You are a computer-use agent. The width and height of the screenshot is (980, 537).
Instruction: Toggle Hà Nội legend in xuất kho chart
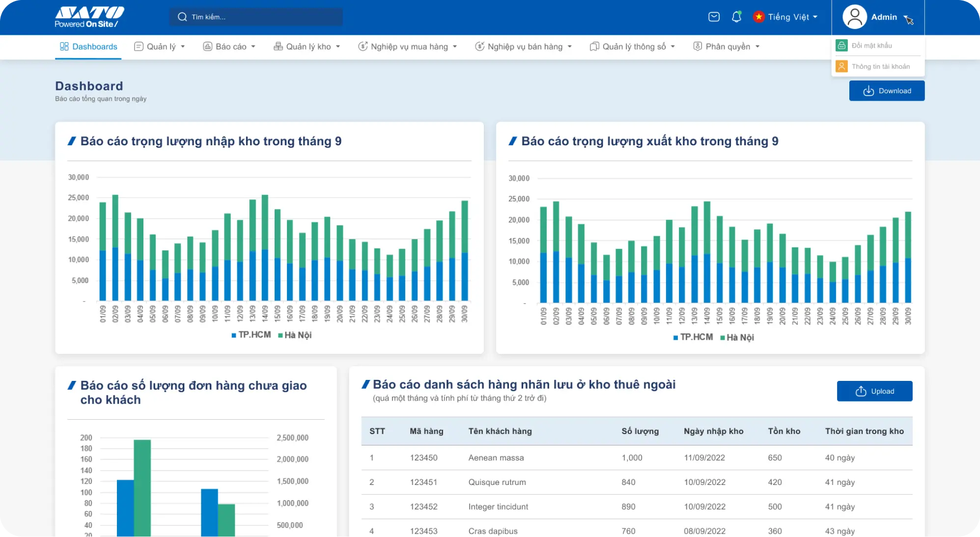point(737,337)
